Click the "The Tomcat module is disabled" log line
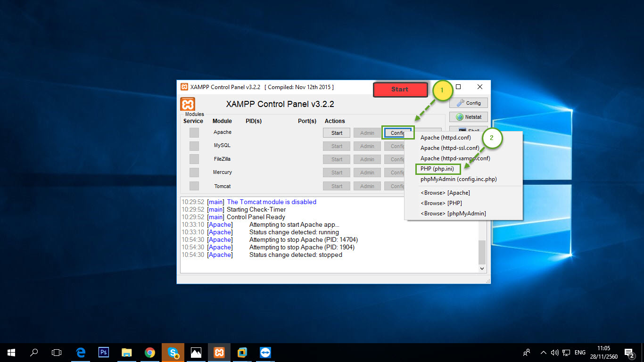Screen dimensions: 644x362 272,202
